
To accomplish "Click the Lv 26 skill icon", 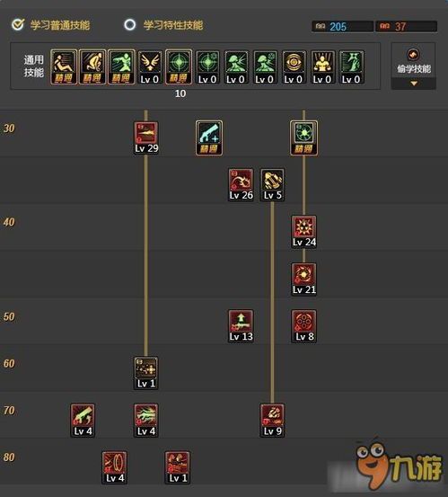I will point(241,185).
